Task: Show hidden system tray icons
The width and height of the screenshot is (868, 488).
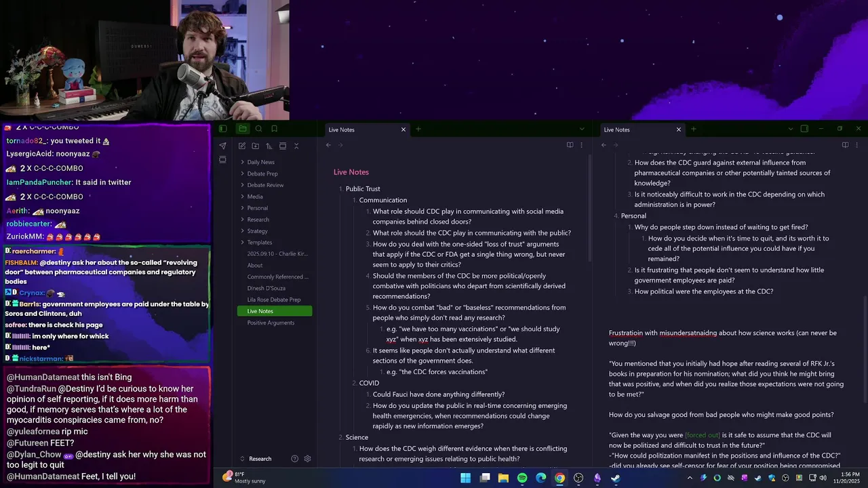Action: pos(690,478)
